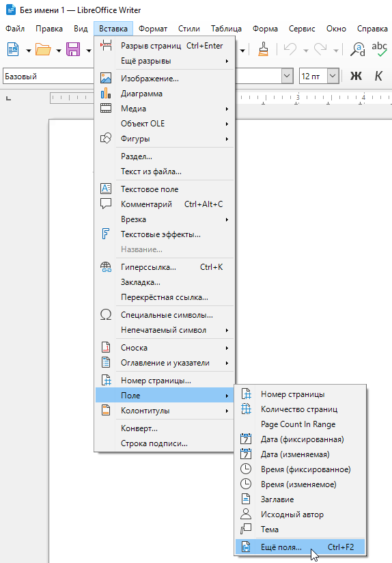Image resolution: width=392 pixels, height=563 pixels.
Task: Click the page break icon in menu
Action: [106, 46]
